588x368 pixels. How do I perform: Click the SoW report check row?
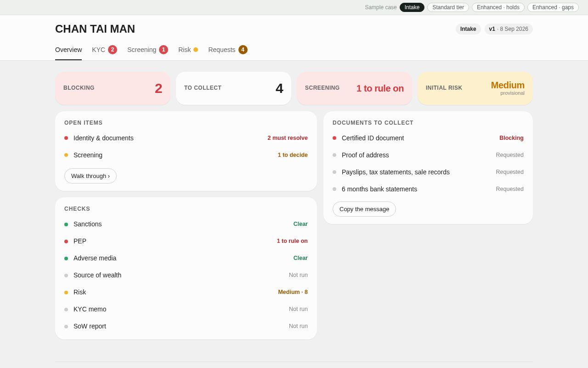click(x=186, y=326)
